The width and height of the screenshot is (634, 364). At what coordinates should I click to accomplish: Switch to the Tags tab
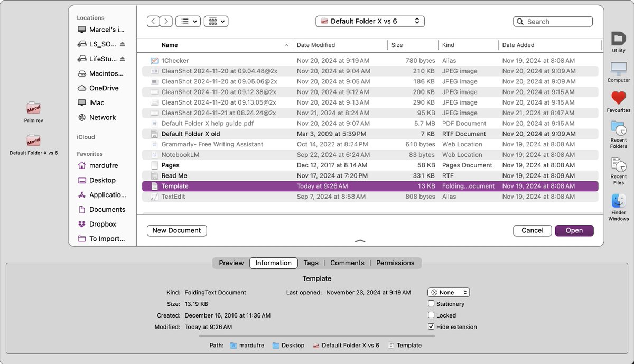[x=311, y=263]
